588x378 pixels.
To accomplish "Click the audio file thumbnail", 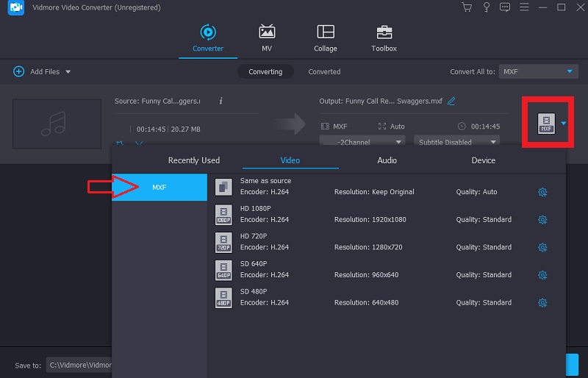I will pos(57,124).
